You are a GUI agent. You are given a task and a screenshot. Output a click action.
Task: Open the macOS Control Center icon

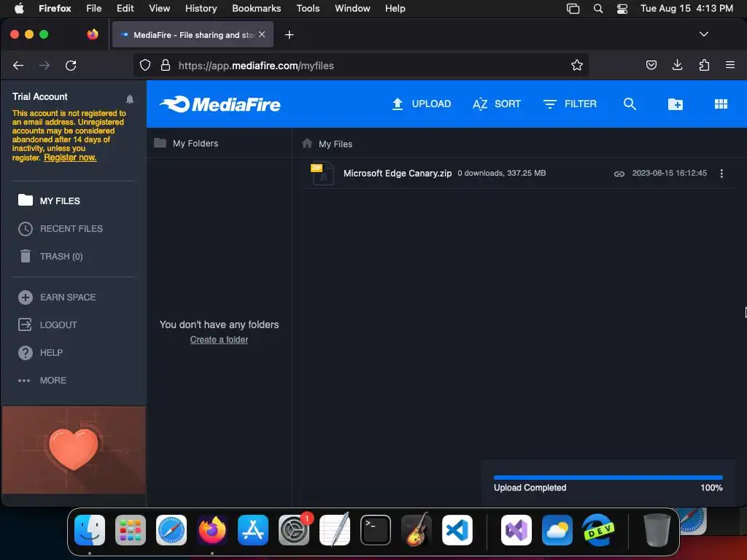pyautogui.click(x=622, y=9)
